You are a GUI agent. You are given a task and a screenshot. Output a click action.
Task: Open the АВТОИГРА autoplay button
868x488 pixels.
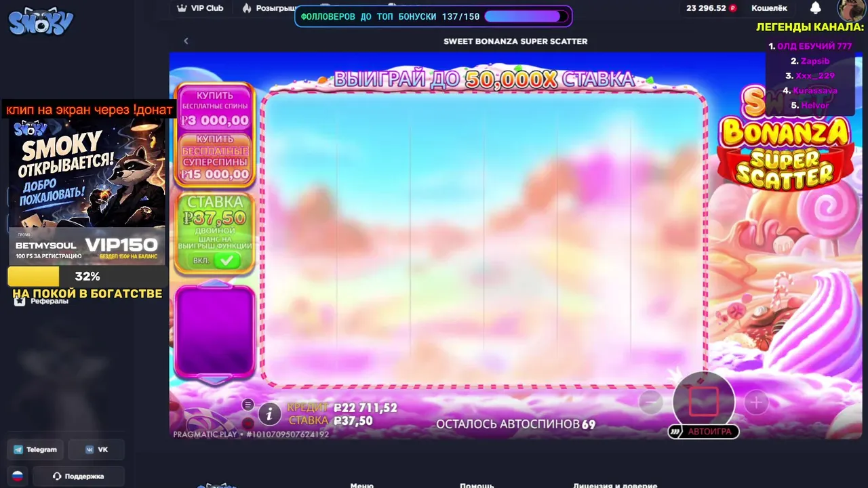coord(703,432)
